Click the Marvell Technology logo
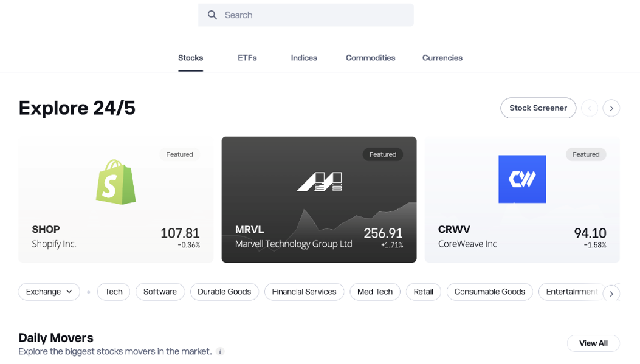640x364 pixels. coord(319,182)
